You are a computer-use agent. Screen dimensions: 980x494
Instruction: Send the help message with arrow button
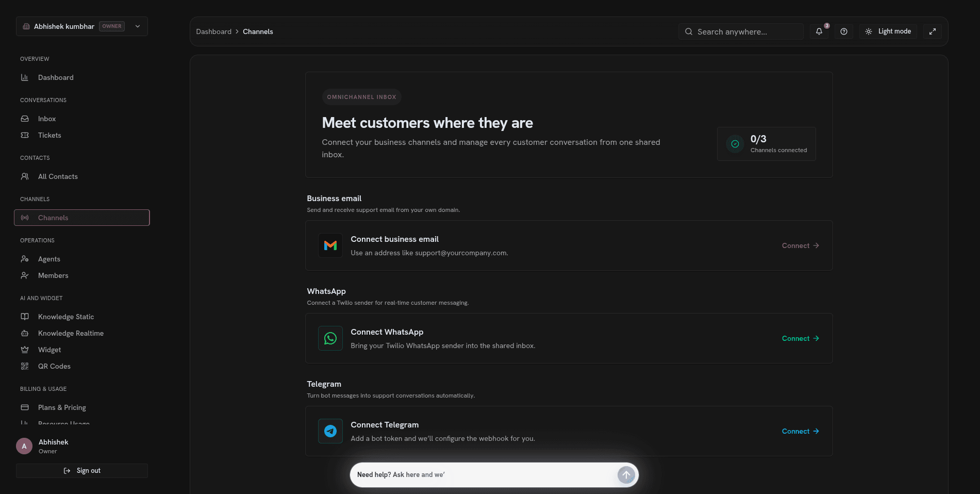click(626, 475)
